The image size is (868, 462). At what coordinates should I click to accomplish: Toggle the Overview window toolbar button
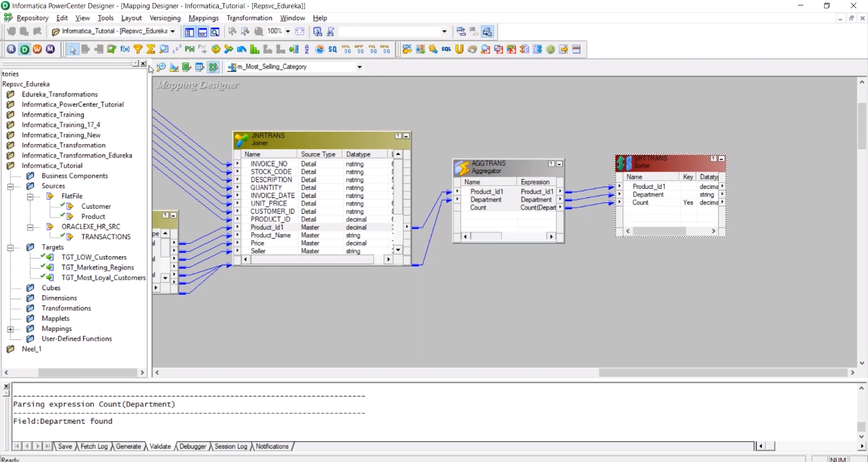click(x=215, y=32)
